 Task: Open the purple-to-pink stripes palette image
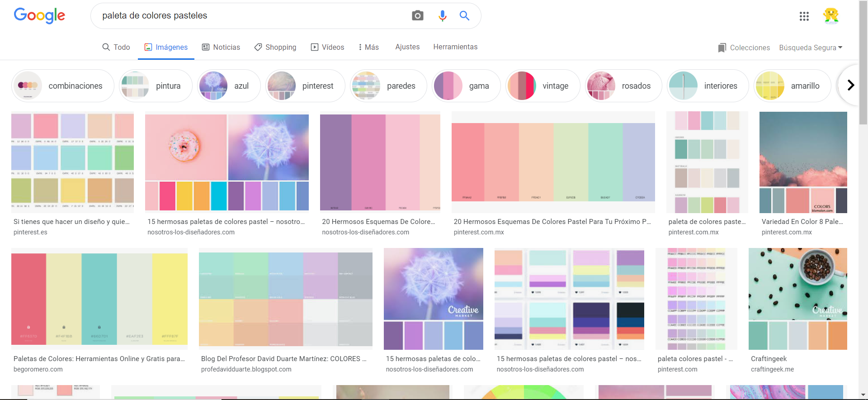point(380,162)
